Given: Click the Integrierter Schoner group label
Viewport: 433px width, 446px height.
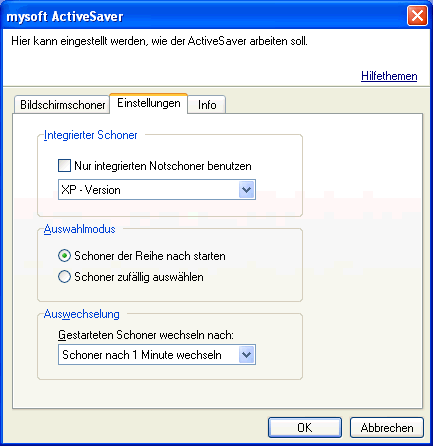Looking at the screenshot, I should click(91, 135).
